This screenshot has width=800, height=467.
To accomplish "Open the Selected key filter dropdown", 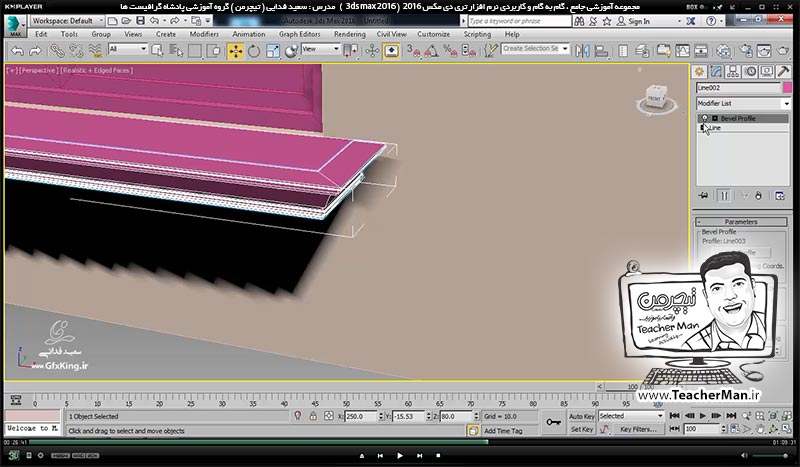I will [631, 416].
